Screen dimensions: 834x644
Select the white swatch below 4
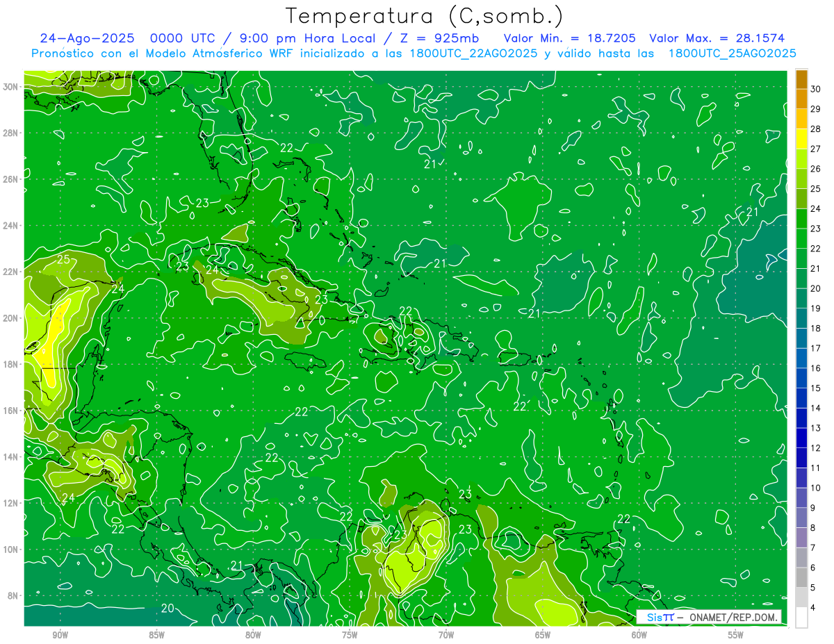click(x=801, y=618)
